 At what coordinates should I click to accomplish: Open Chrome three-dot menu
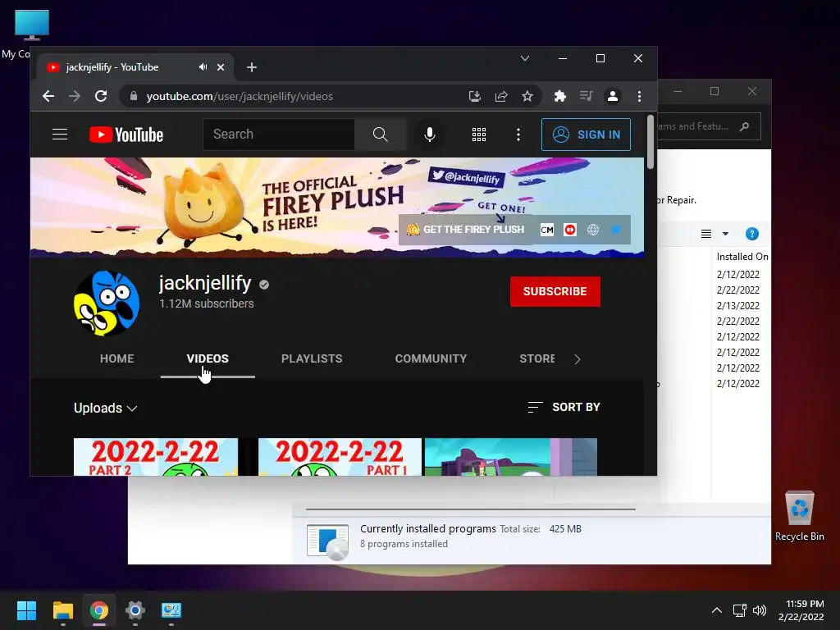point(639,96)
